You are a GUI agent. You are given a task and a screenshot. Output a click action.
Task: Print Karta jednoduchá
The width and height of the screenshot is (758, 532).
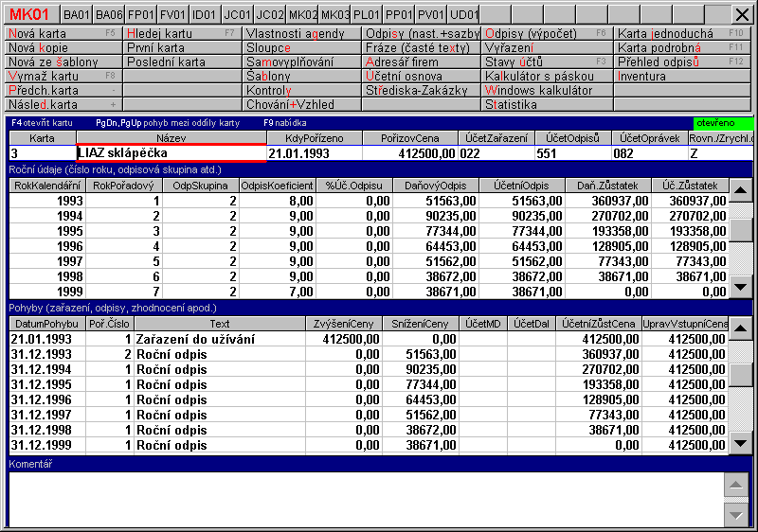click(x=682, y=33)
